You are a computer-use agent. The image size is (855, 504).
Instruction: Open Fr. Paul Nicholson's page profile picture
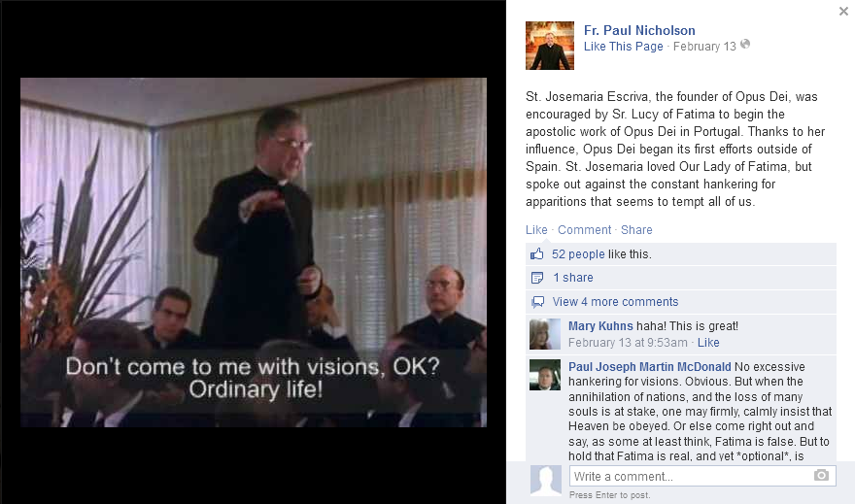(x=550, y=46)
